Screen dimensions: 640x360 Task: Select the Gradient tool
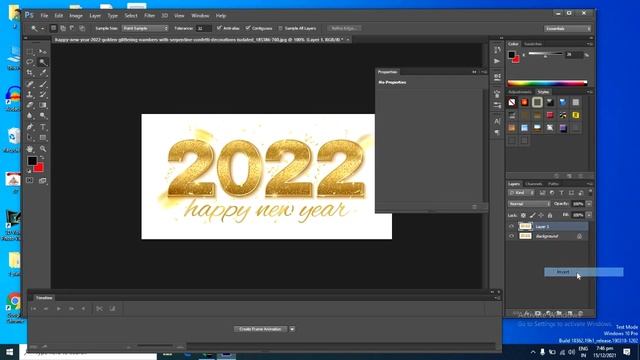click(43, 105)
